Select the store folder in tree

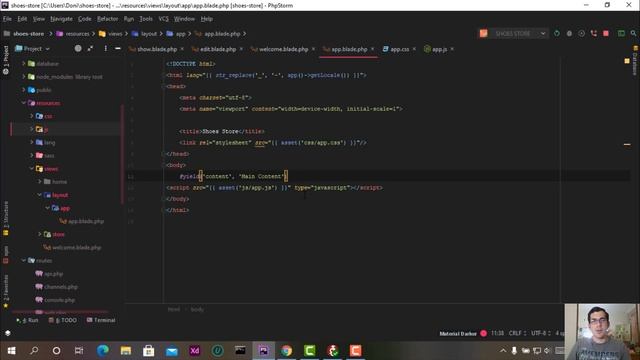[x=58, y=234]
